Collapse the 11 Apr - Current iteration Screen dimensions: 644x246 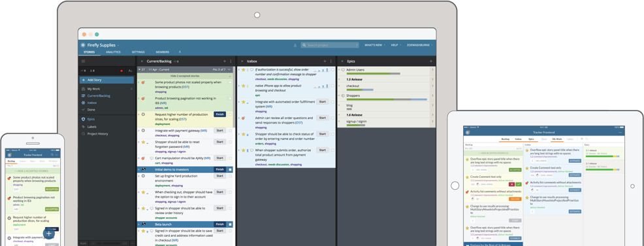(140, 70)
